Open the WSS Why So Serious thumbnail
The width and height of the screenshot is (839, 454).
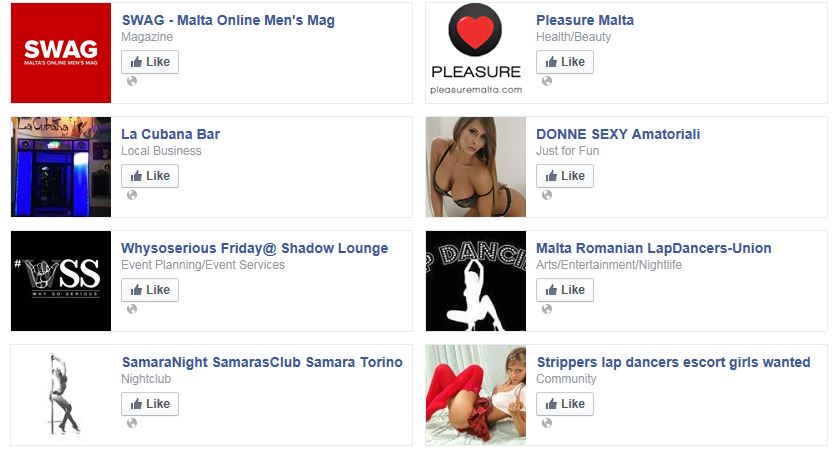[61, 281]
